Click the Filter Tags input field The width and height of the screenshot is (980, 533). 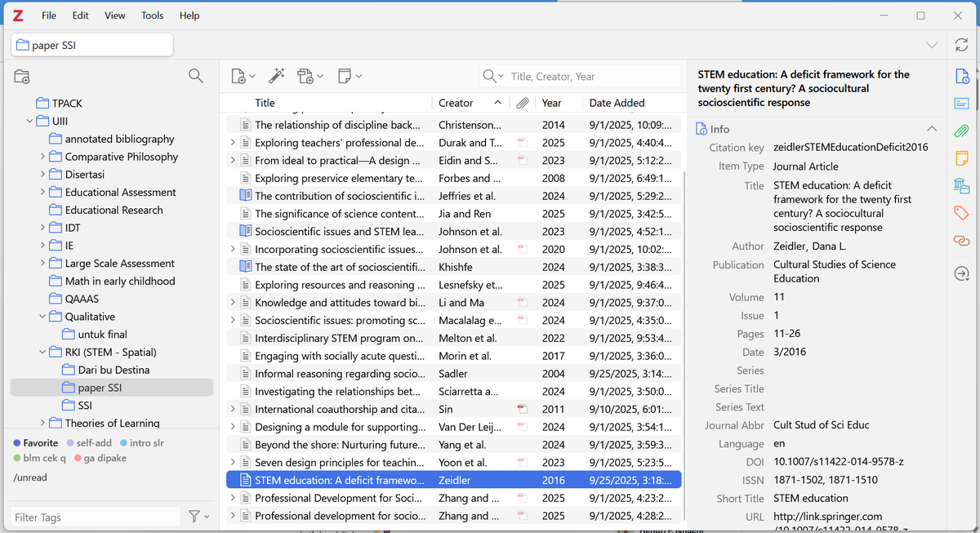(x=96, y=517)
